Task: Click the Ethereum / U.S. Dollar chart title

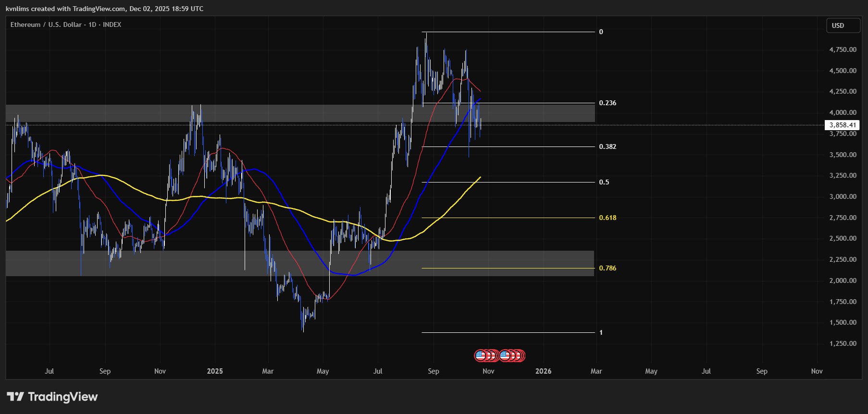Action: click(66, 24)
